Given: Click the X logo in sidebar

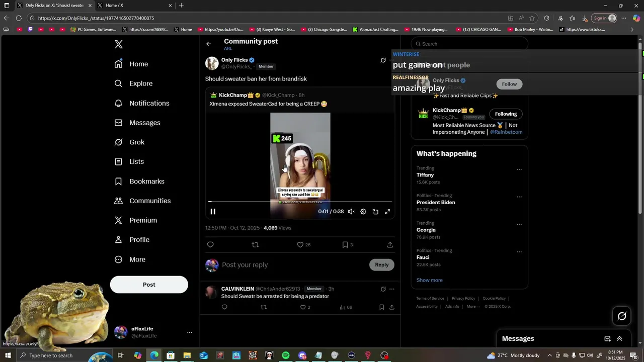Looking at the screenshot, I should 119,44.
